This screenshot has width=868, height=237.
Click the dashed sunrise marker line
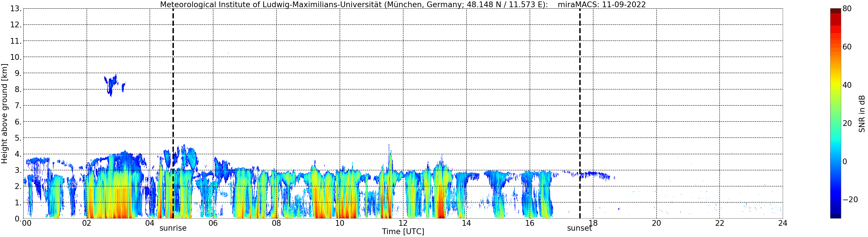pos(173,113)
